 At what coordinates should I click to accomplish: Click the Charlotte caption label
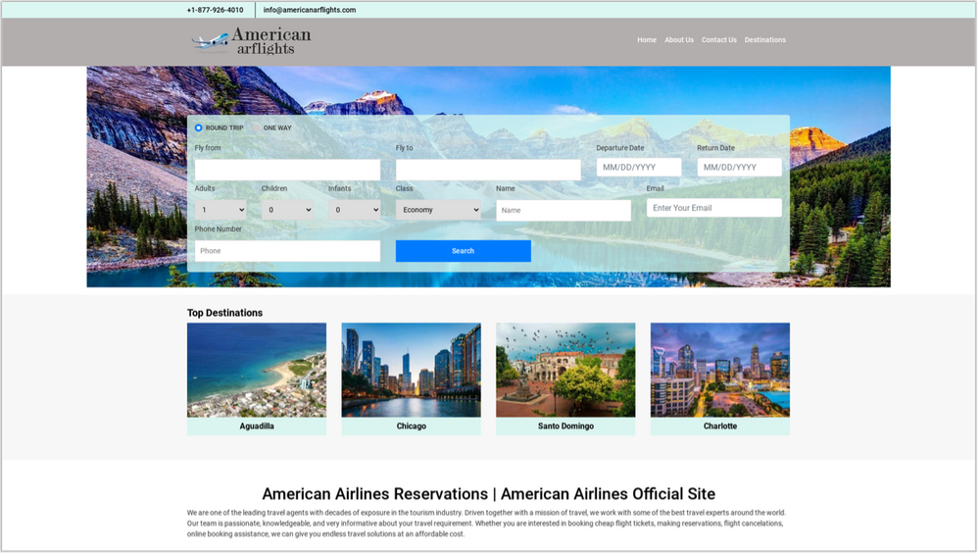721,427
